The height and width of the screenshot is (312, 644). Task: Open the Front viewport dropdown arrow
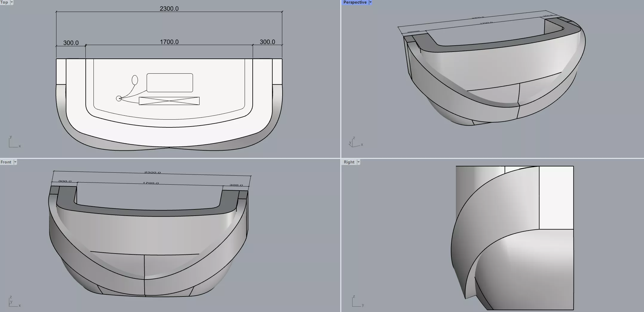pos(15,162)
